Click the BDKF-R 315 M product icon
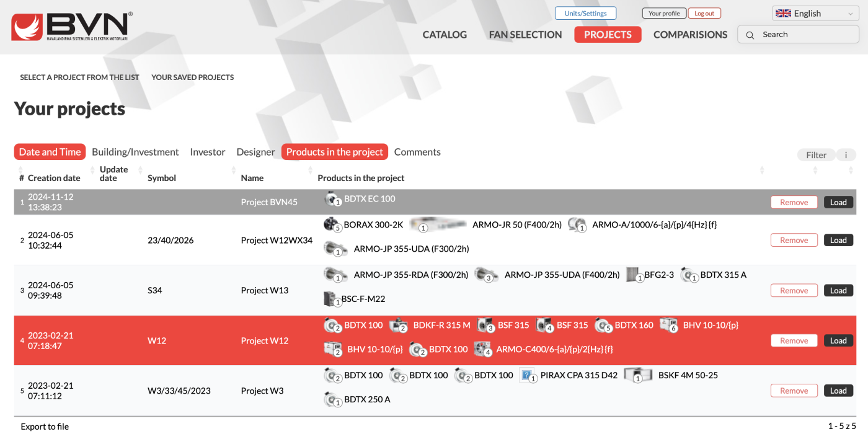Screen dimensions: 868x447 tap(398, 325)
